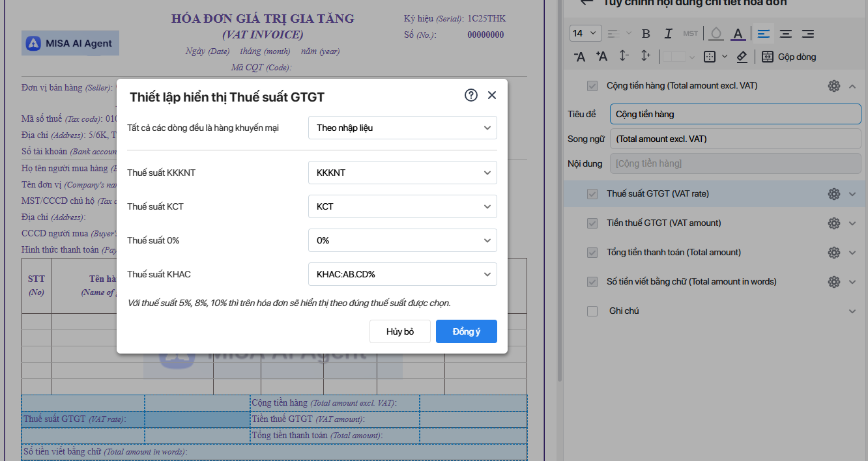
Task: Collapse the Cộng tiền hàng section
Action: pos(853,85)
